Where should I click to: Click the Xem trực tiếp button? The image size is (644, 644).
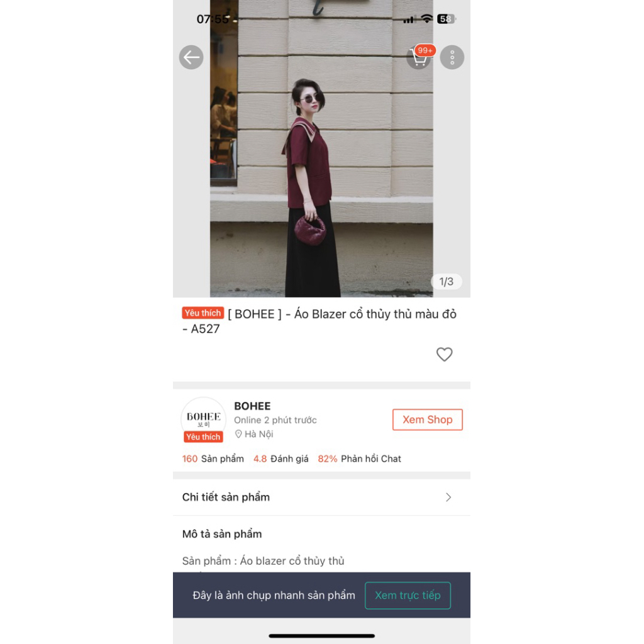pos(408,595)
